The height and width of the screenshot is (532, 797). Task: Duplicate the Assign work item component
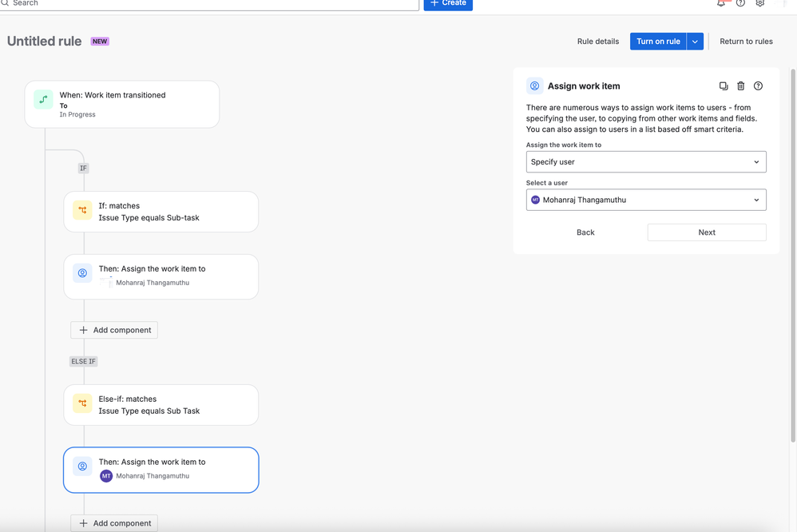(724, 86)
